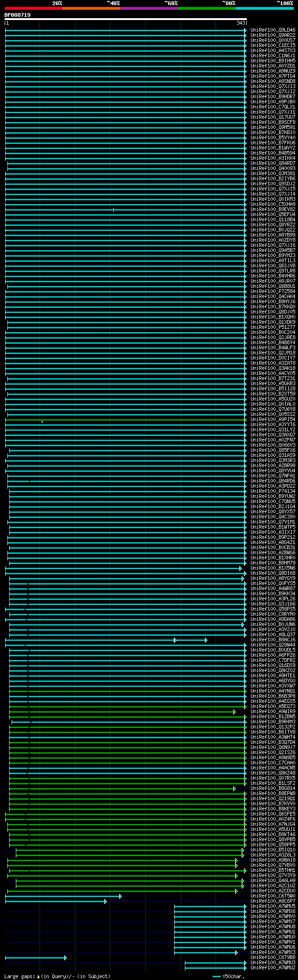Select hit label UniRef100_Q17UU7
The image size is (298, 980).
[273, 117]
